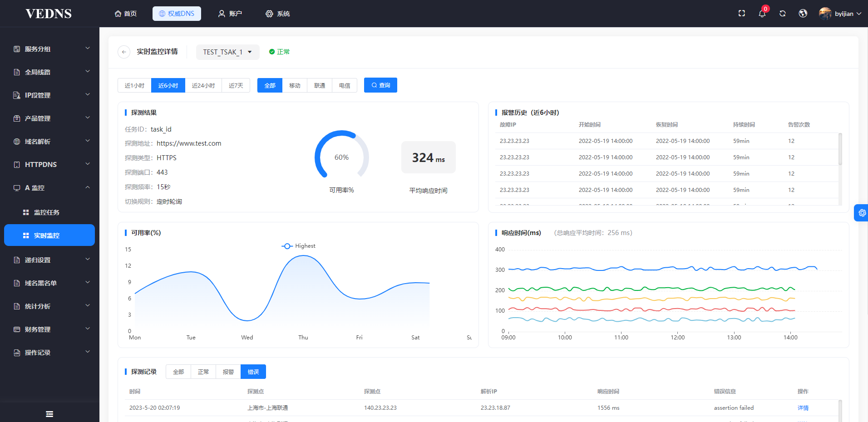Screen dimensions: 868x422
Task: Click the 324 ms average response card
Action: coord(428,157)
